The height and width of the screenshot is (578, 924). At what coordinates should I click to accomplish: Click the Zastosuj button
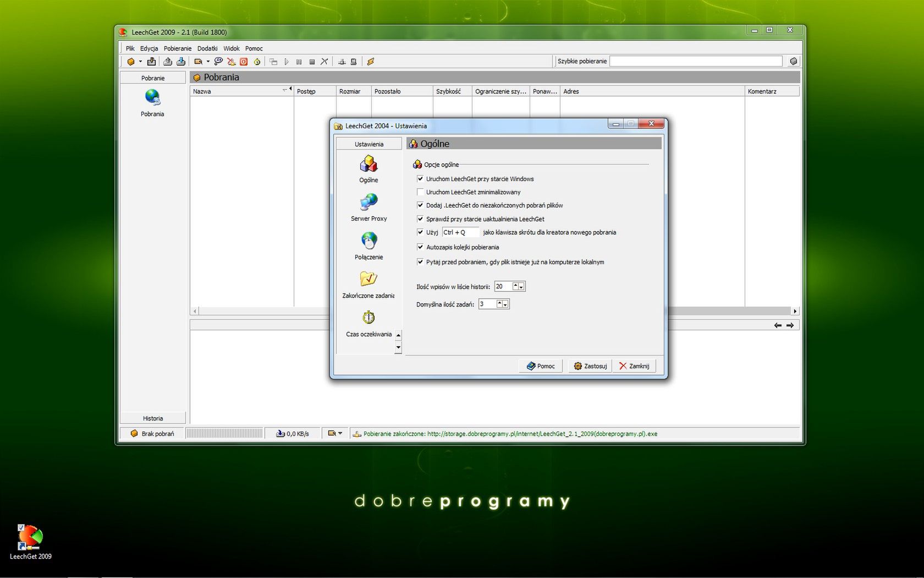click(590, 366)
